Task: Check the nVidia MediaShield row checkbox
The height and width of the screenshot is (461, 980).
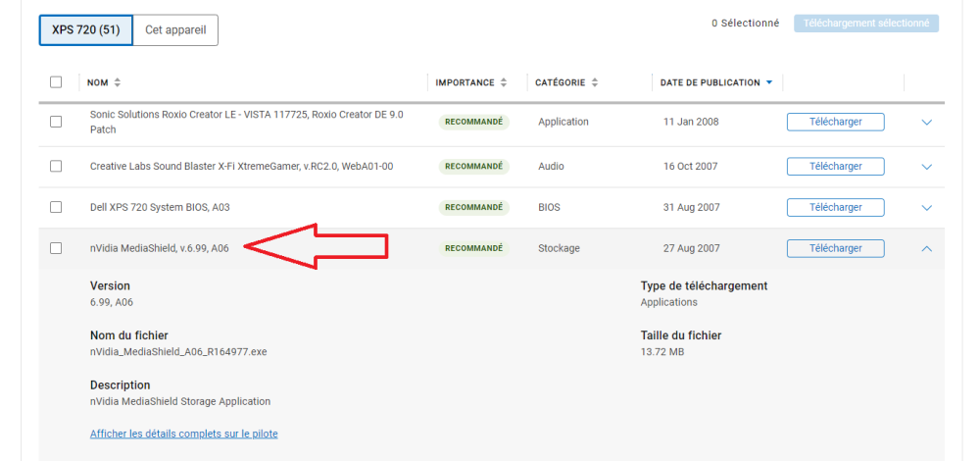Action: [56, 248]
